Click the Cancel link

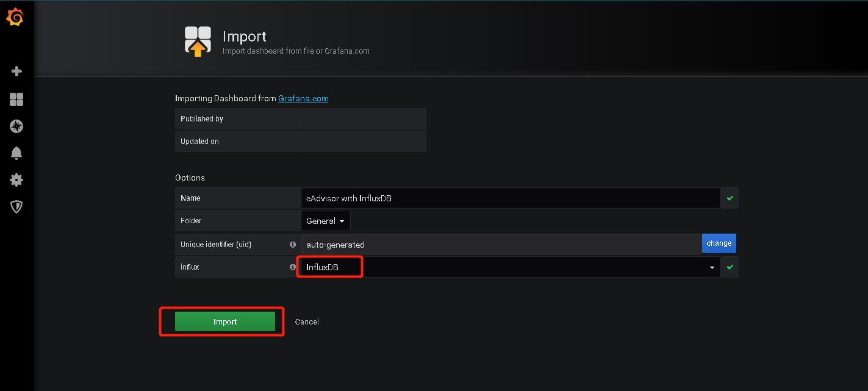point(307,321)
